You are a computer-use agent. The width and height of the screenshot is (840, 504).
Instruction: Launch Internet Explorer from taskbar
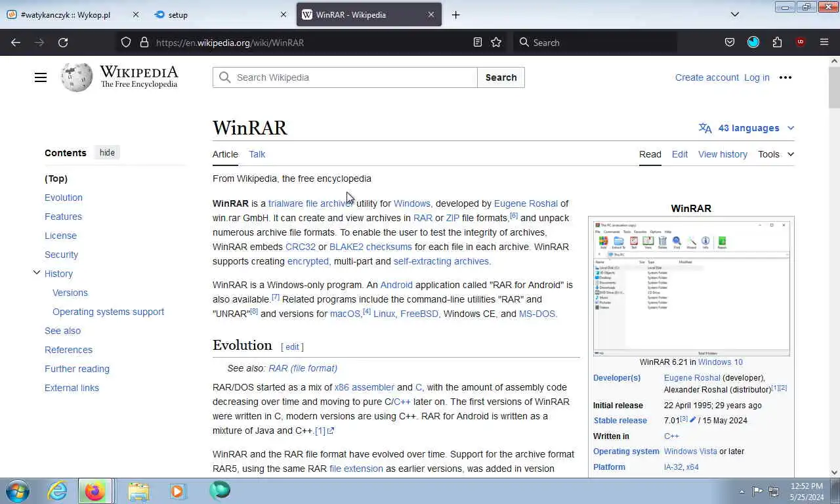[58, 491]
